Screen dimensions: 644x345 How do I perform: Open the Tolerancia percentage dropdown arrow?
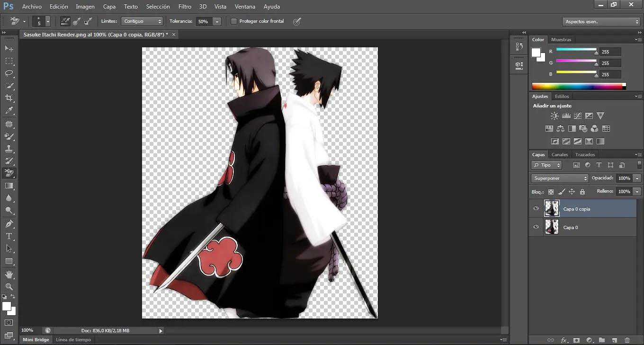[x=217, y=22]
